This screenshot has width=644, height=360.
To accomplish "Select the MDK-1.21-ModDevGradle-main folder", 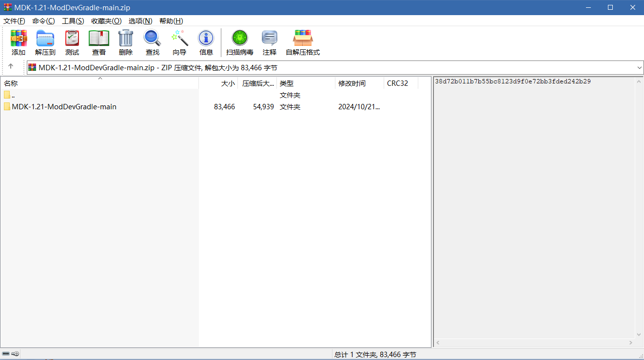I will click(64, 107).
